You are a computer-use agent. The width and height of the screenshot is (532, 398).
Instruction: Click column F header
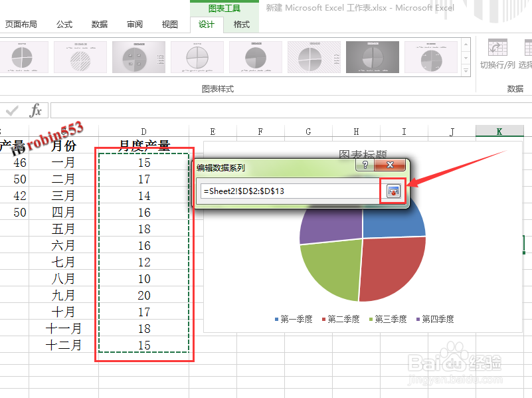[260, 132]
